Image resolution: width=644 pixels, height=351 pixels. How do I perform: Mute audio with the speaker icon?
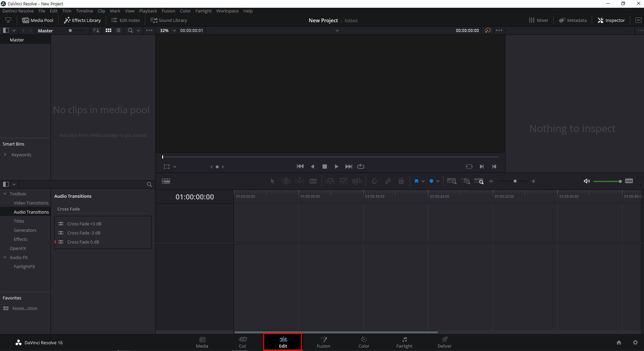tap(587, 181)
